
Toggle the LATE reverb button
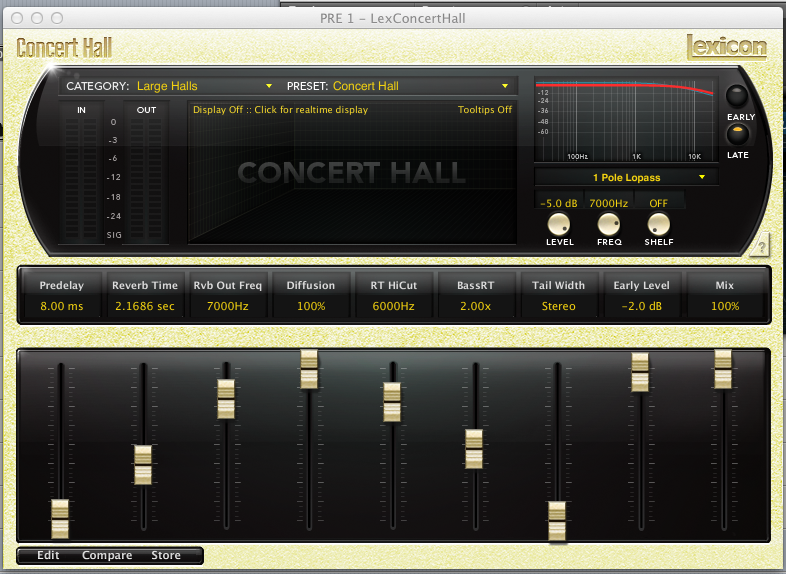(737, 134)
